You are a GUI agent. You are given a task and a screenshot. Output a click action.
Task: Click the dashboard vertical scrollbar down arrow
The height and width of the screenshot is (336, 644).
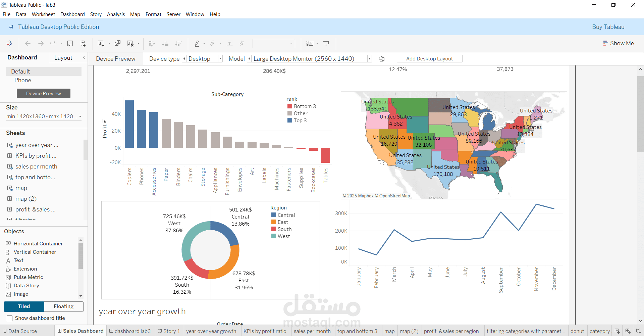pyautogui.click(x=640, y=321)
